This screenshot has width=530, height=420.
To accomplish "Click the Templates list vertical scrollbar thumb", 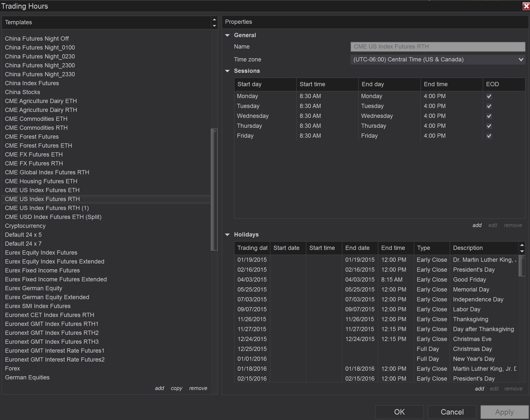I will [x=214, y=189].
